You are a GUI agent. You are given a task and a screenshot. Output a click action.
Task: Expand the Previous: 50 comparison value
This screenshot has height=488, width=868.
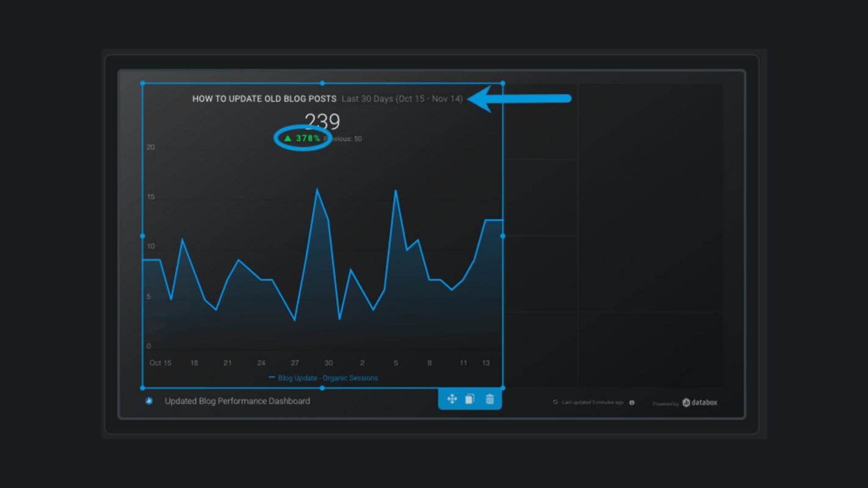click(345, 138)
